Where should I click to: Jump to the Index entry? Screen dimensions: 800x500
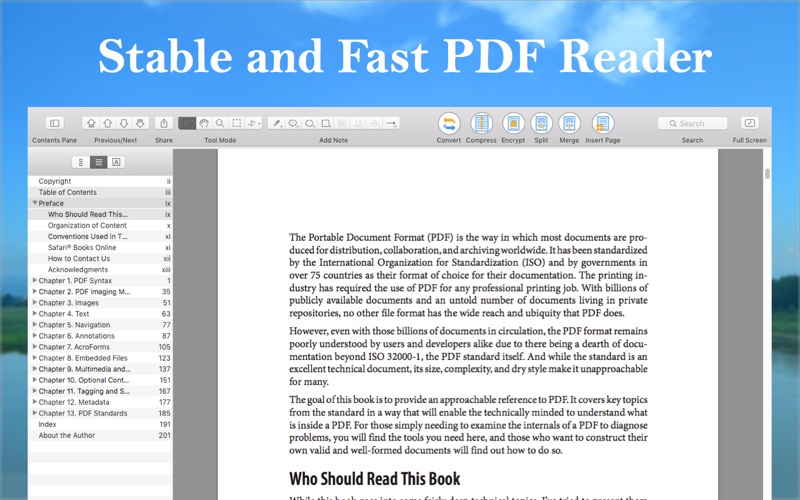(47, 424)
